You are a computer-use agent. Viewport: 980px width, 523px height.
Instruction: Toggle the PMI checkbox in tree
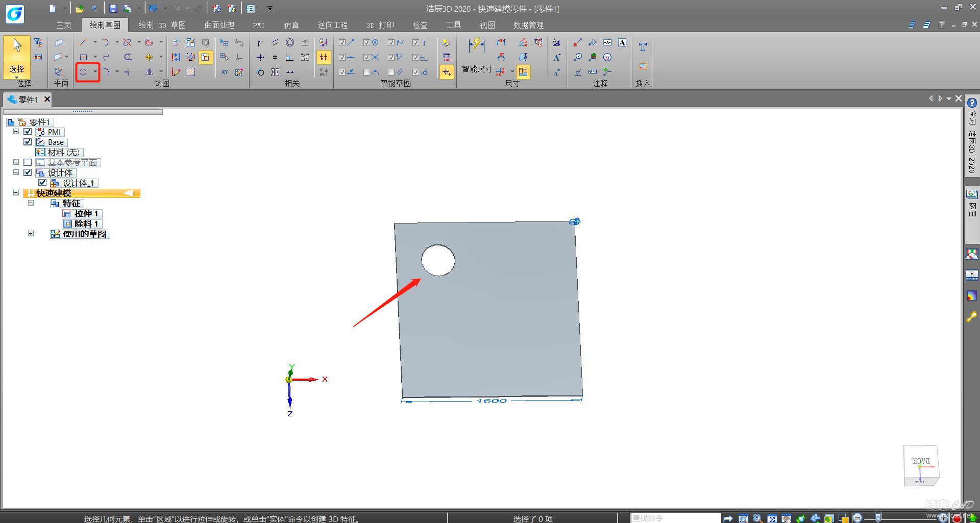pos(28,132)
